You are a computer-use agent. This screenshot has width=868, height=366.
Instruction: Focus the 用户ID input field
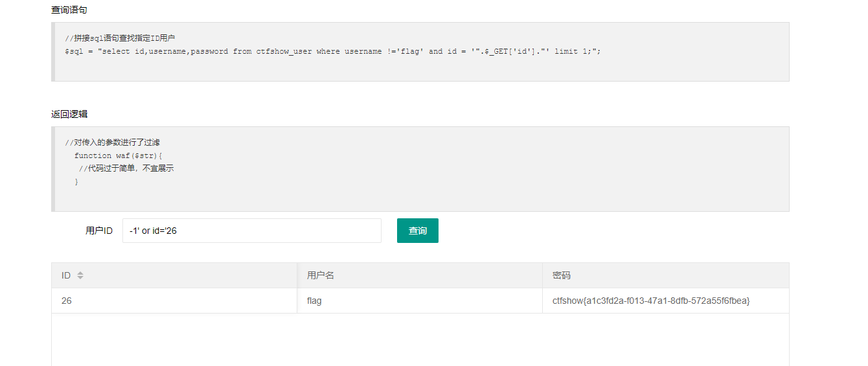(x=252, y=231)
